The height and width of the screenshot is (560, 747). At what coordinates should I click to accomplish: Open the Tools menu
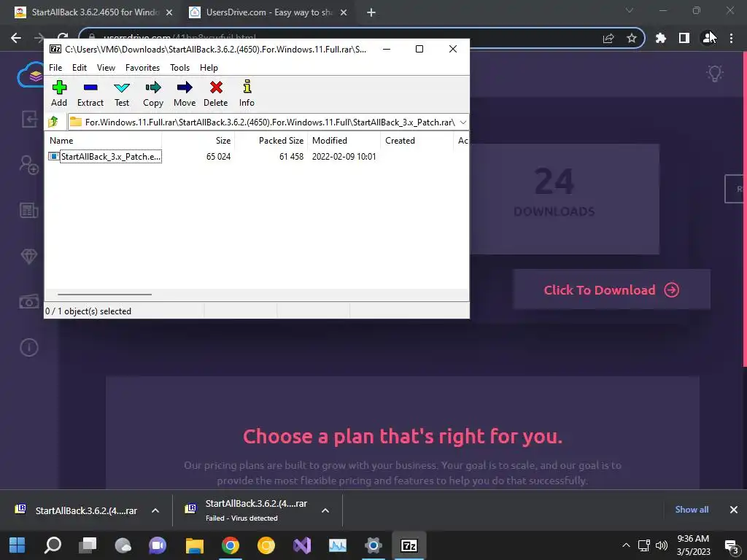(x=179, y=68)
